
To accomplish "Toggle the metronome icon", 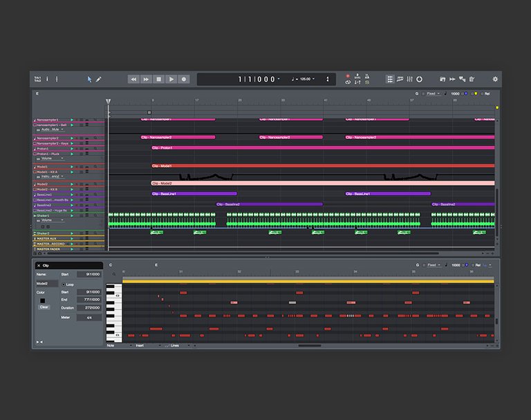I will [x=367, y=77].
